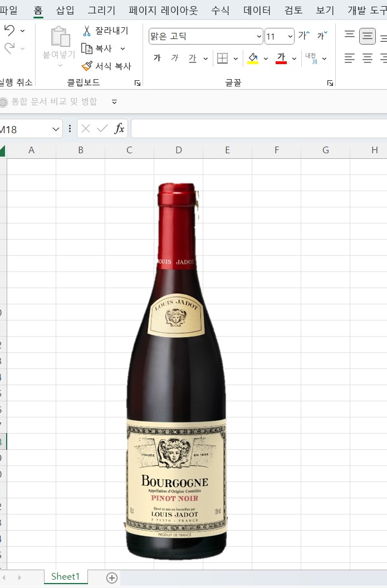Open the 글꼴 font dialog launcher
Screen dimensions: 387x588
(330, 83)
